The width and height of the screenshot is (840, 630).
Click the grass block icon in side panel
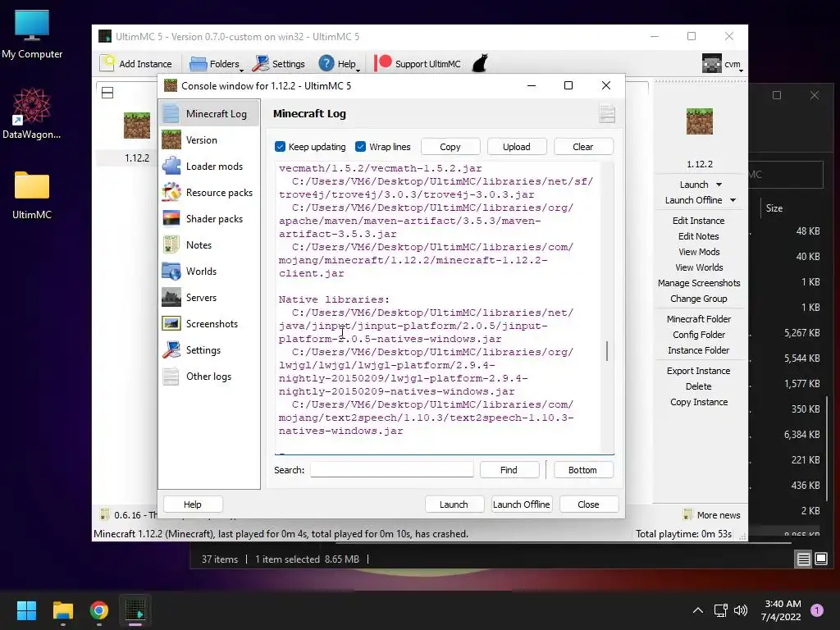click(x=699, y=121)
